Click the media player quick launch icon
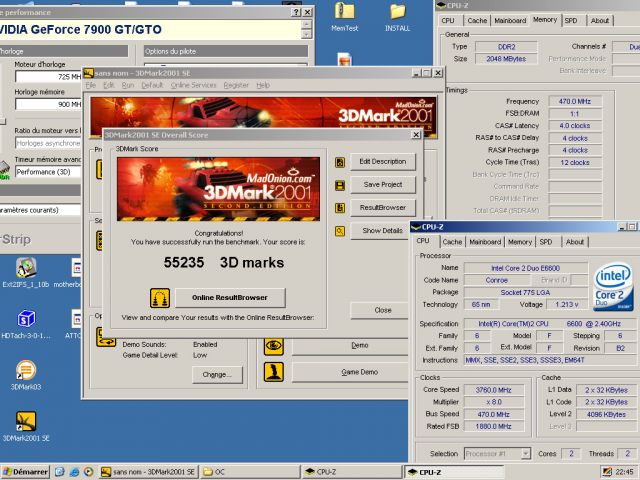640x480 pixels. coord(88,472)
